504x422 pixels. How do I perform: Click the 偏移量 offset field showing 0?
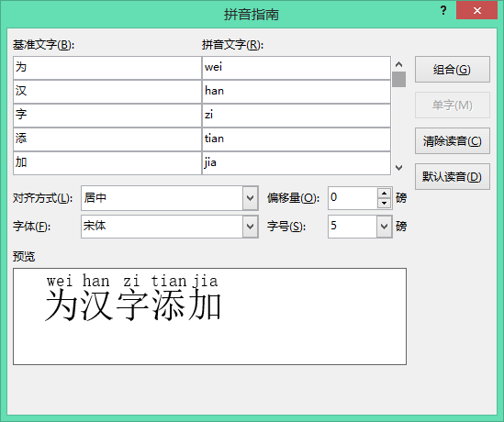click(353, 198)
